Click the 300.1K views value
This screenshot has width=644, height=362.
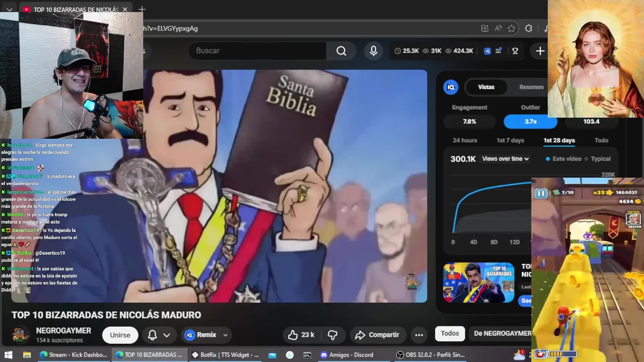pos(463,159)
